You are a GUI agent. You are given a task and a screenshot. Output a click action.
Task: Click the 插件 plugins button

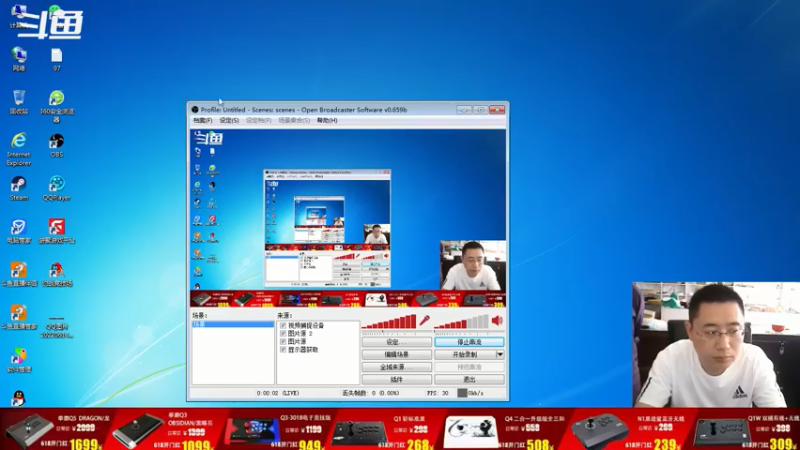(x=396, y=379)
